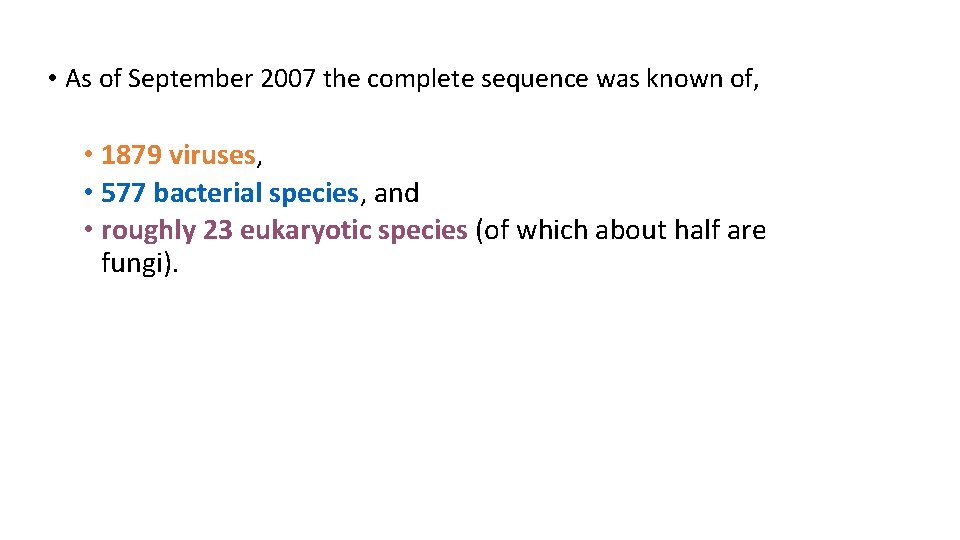The image size is (960, 540).
Task: Click the year '2007' in the heading
Action: (288, 79)
